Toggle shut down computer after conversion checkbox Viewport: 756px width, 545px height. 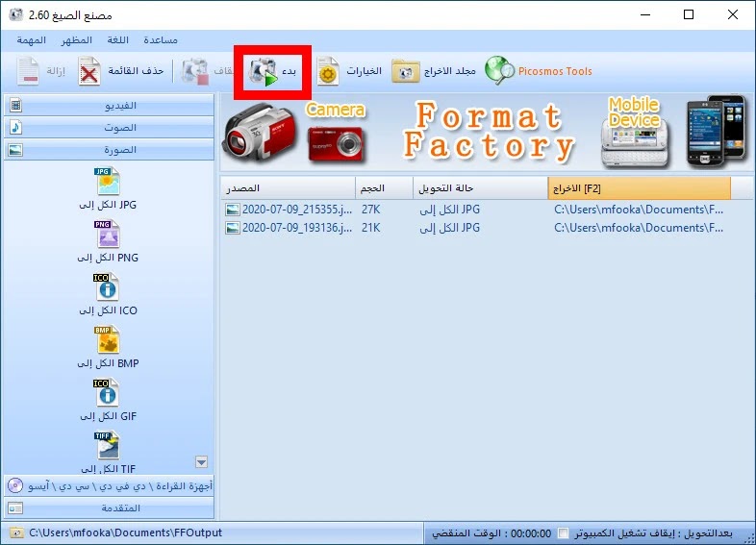563,533
